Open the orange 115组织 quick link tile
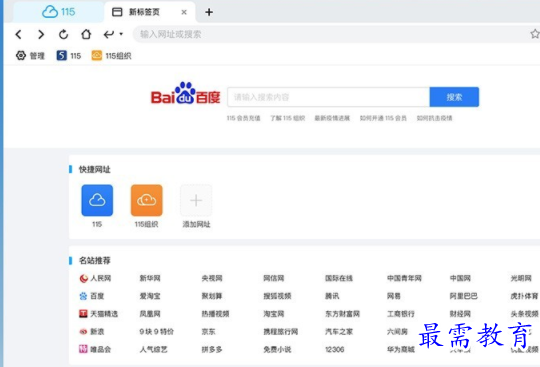 click(146, 200)
